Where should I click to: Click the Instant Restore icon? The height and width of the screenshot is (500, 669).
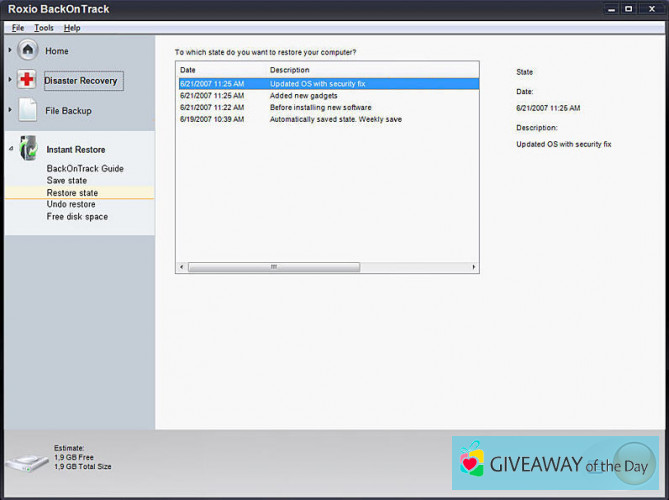coord(28,148)
